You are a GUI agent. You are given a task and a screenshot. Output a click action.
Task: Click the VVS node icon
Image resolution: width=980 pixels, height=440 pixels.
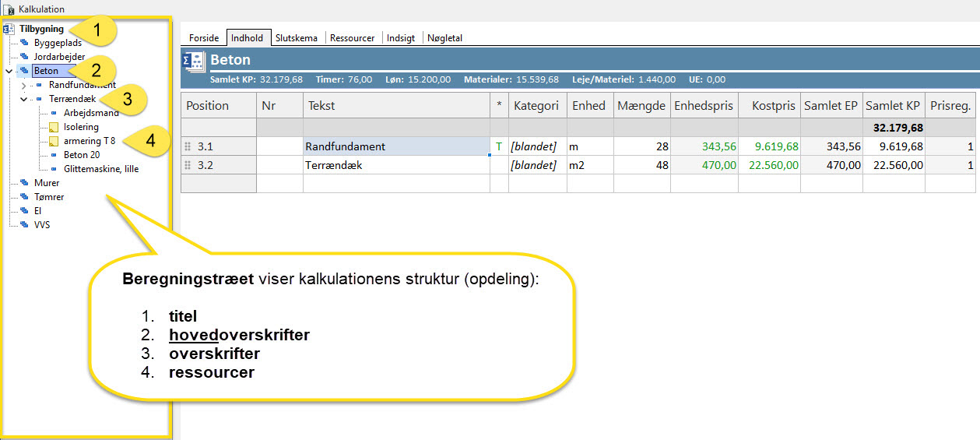click(24, 225)
